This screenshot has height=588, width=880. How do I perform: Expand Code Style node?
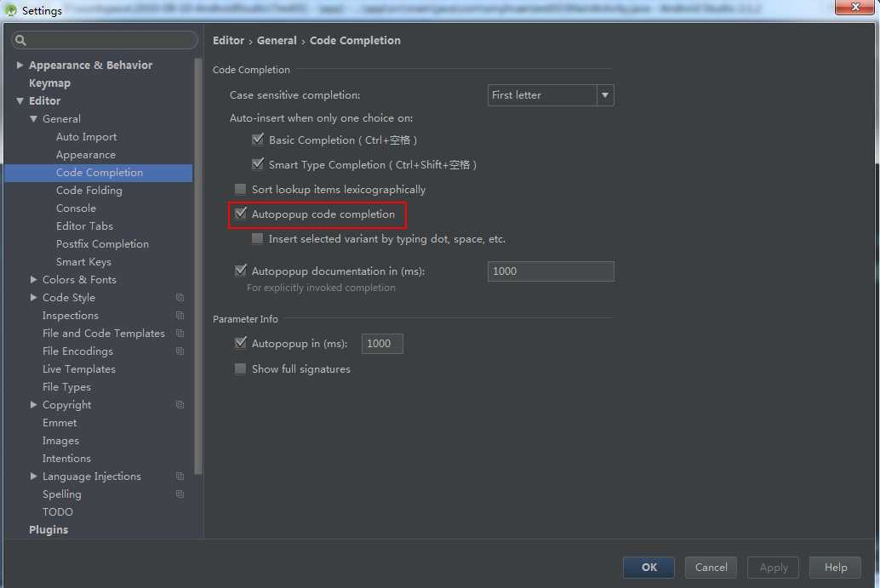coord(34,297)
